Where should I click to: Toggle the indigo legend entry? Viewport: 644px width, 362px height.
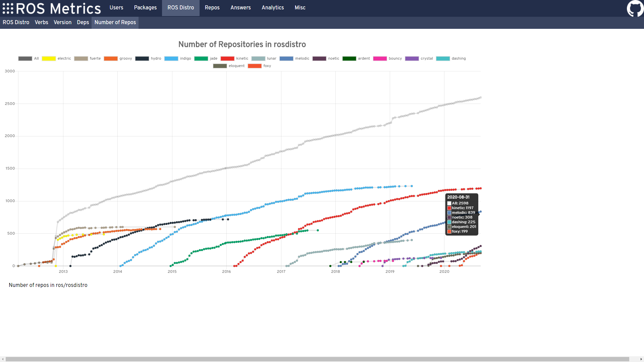pos(171,59)
